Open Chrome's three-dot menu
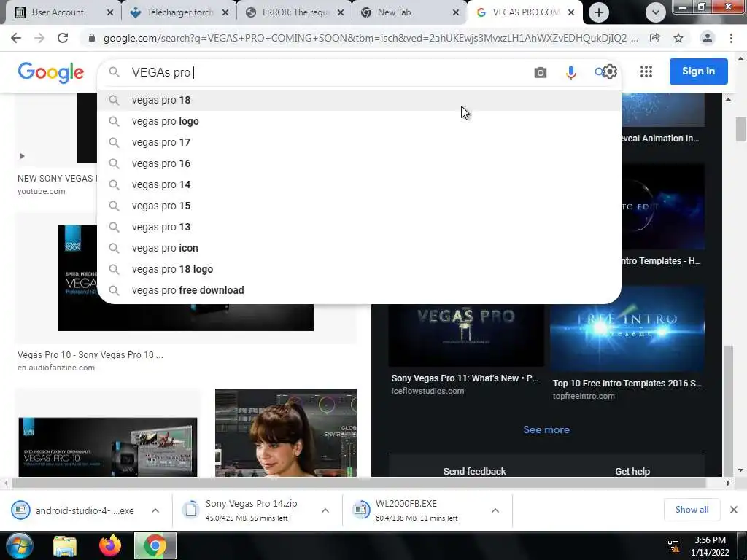 [731, 38]
